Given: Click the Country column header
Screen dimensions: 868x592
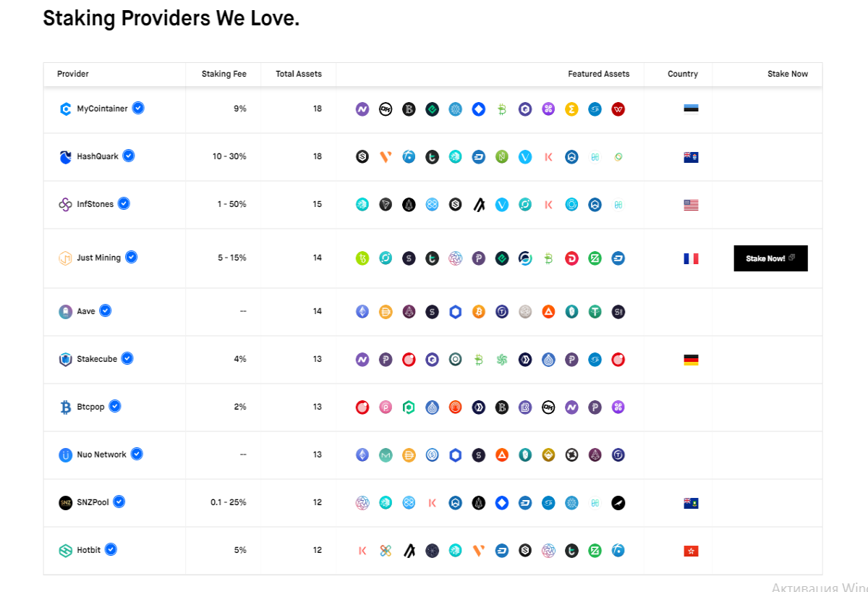Looking at the screenshot, I should 683,74.
